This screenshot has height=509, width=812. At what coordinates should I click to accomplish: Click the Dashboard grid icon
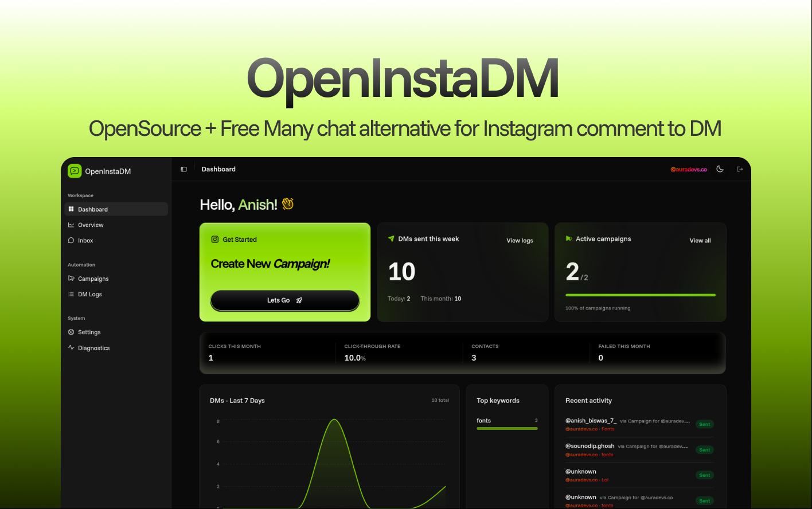point(71,209)
